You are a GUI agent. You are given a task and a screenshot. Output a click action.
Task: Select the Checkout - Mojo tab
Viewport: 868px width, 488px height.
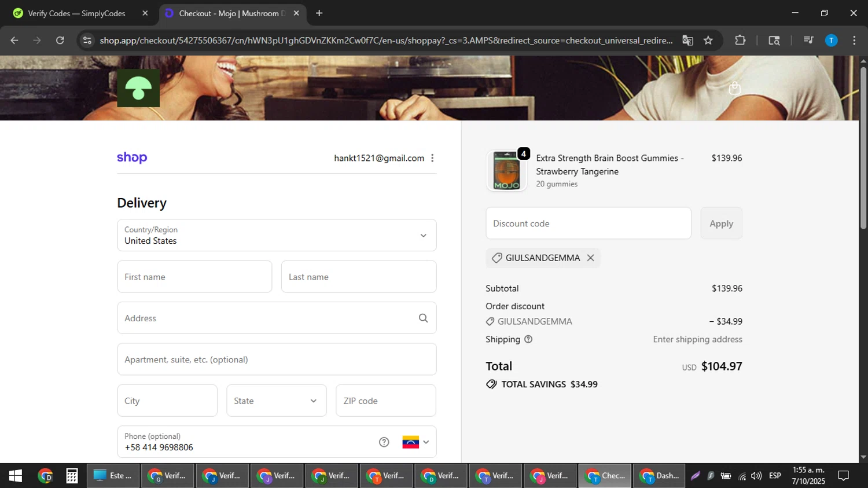[x=232, y=13]
